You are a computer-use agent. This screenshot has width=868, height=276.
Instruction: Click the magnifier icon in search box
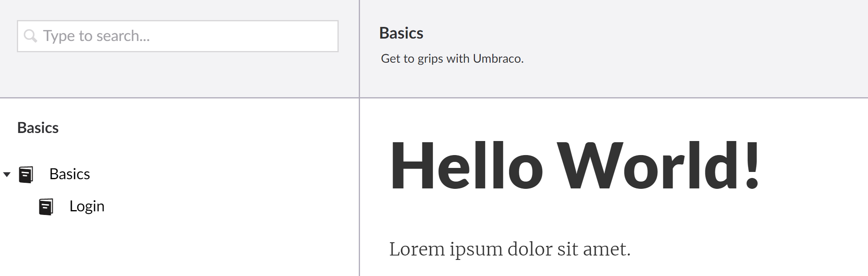tap(31, 36)
